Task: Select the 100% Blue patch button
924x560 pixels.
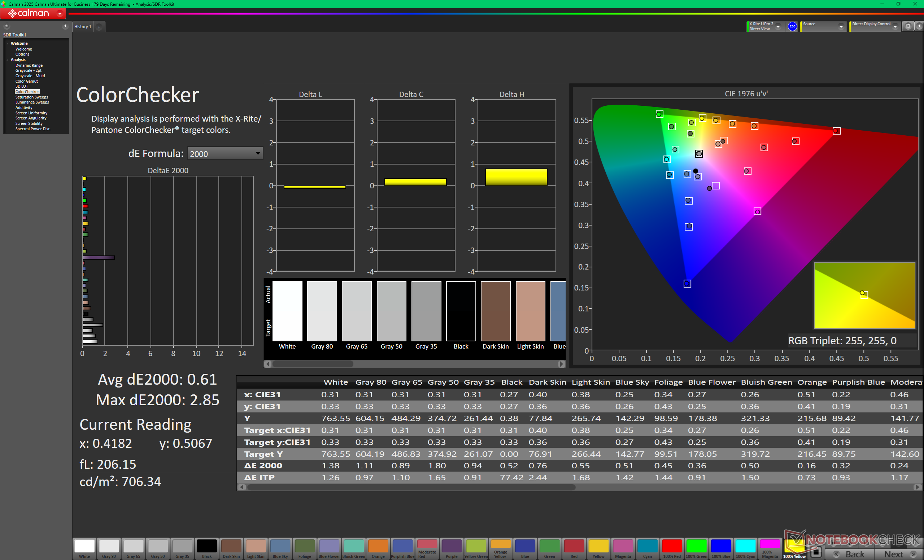Action: point(721,548)
